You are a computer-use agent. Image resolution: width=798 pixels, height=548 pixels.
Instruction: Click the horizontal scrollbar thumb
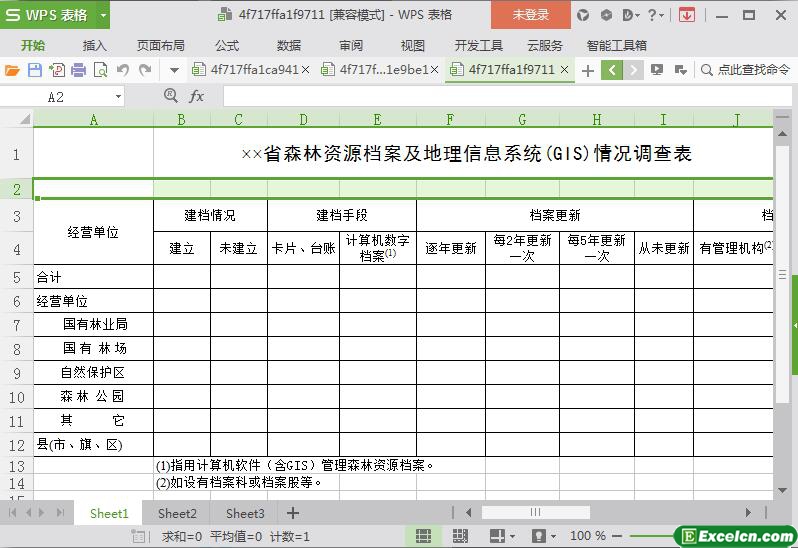535,512
